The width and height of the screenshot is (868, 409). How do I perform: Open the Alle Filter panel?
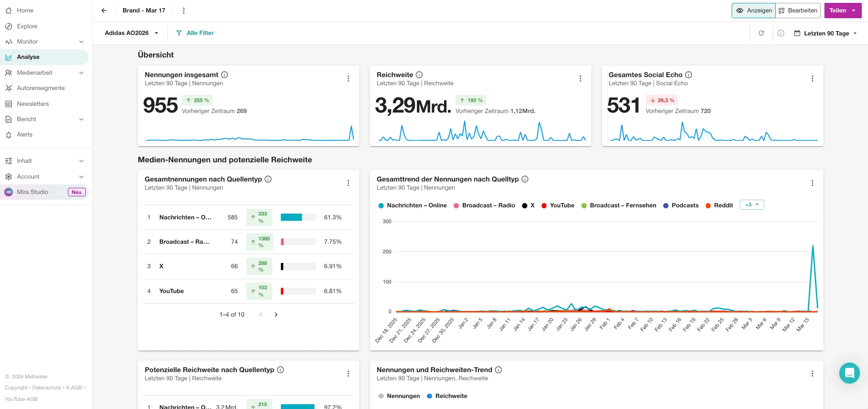tap(195, 33)
